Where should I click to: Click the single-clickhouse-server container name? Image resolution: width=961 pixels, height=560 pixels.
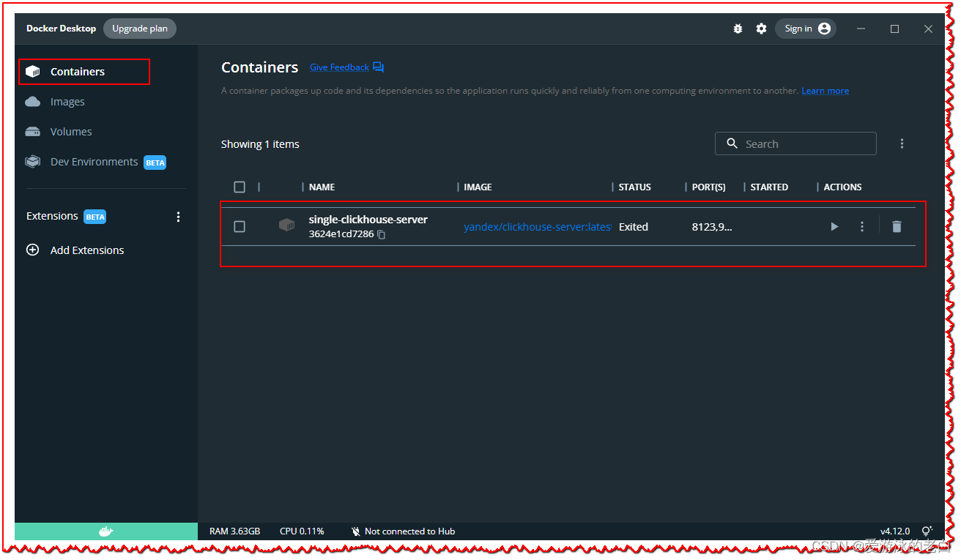tap(368, 220)
